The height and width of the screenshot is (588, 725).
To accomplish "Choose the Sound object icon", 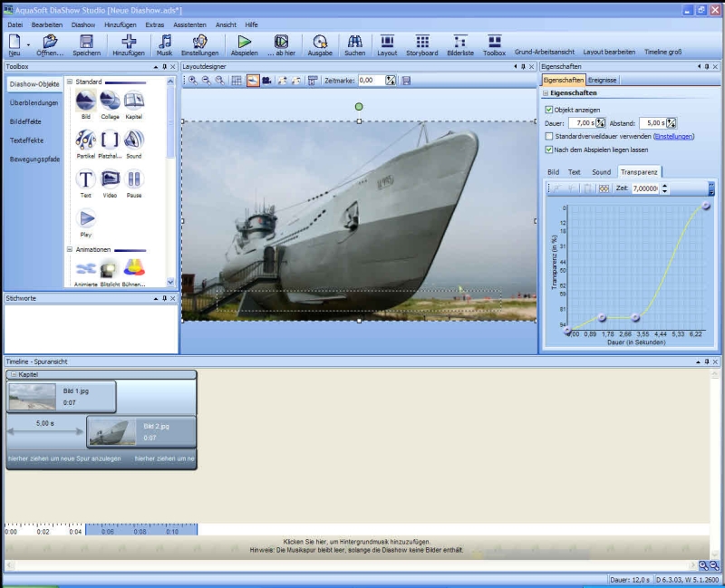I will [133, 140].
